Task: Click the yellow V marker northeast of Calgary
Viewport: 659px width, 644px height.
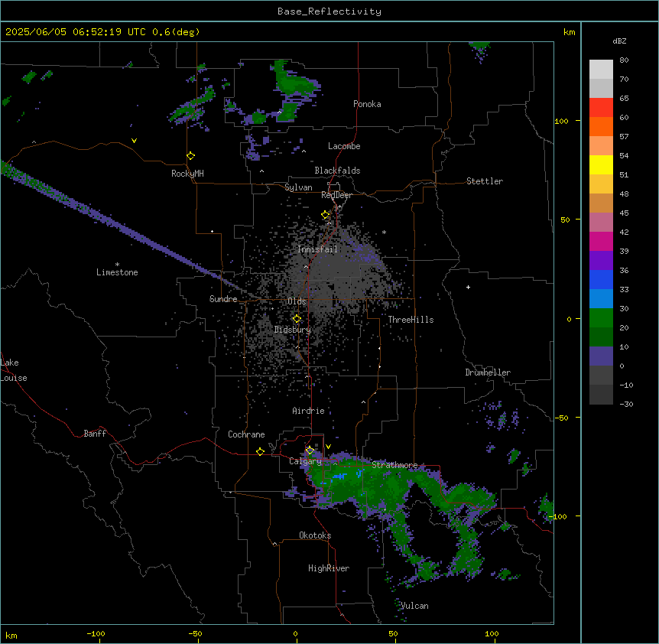Action: 328,447
